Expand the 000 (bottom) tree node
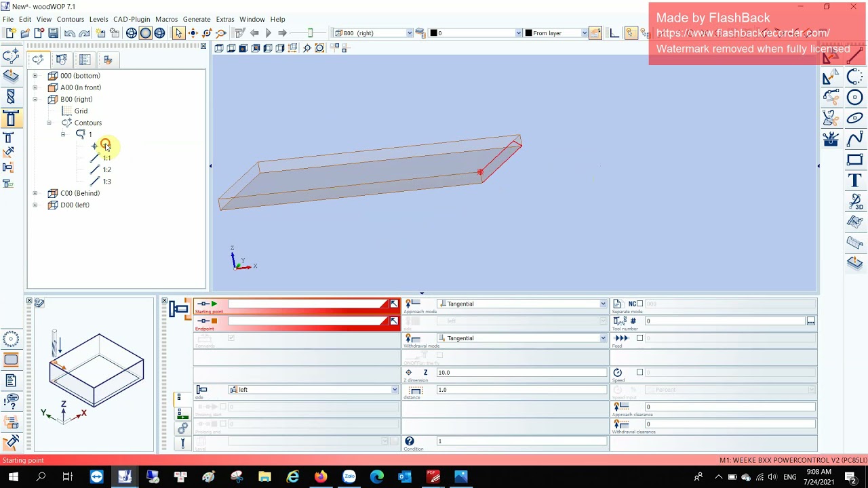 tap(35, 76)
